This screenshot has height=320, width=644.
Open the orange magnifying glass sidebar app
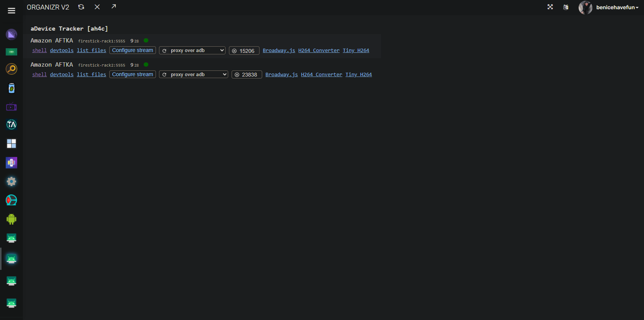click(11, 69)
